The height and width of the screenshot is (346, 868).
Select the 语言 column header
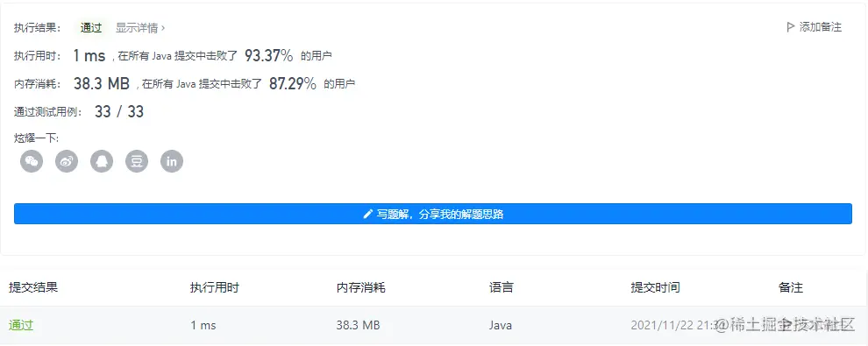click(x=501, y=287)
